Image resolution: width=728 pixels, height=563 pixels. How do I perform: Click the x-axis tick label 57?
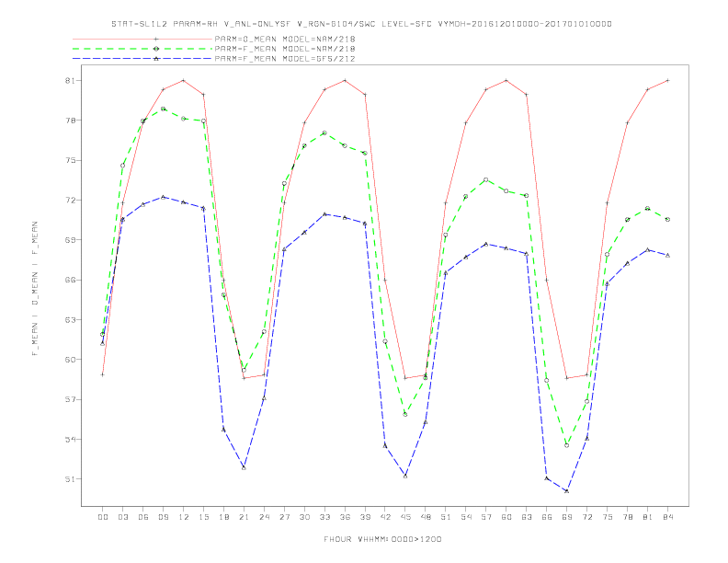pyautogui.click(x=486, y=517)
